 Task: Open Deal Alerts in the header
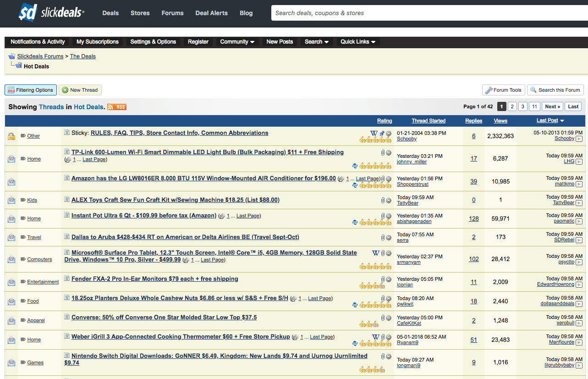[211, 13]
